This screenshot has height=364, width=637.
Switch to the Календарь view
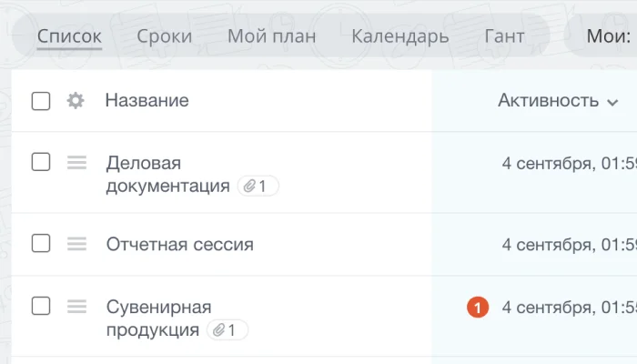tap(399, 36)
